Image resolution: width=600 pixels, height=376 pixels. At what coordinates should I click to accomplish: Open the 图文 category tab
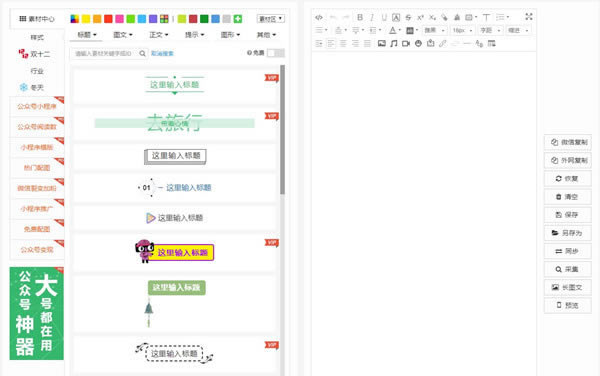(x=123, y=35)
